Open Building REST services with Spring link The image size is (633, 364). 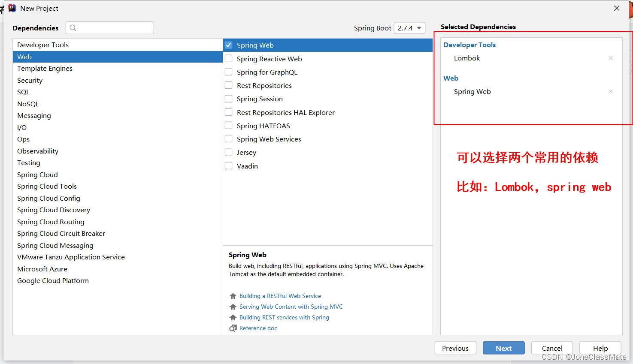(284, 317)
